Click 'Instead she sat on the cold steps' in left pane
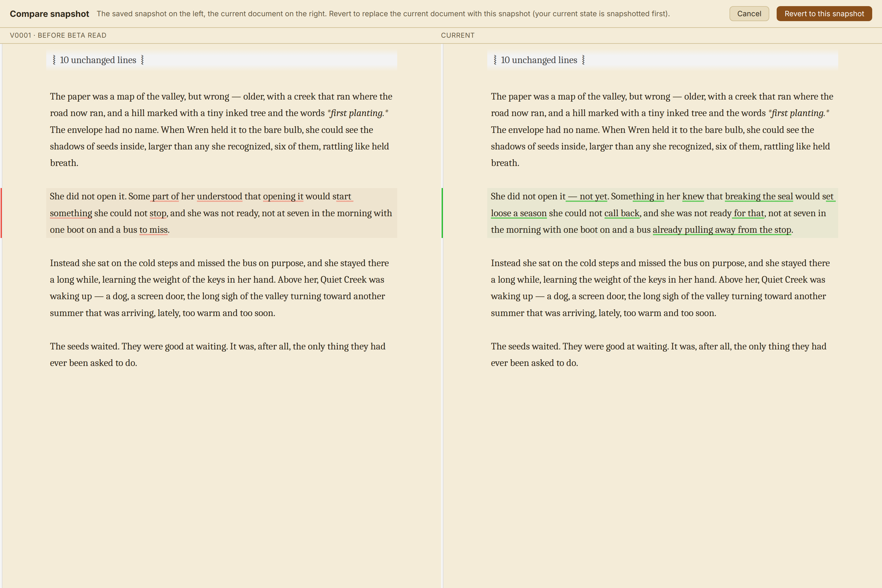 coord(114,263)
